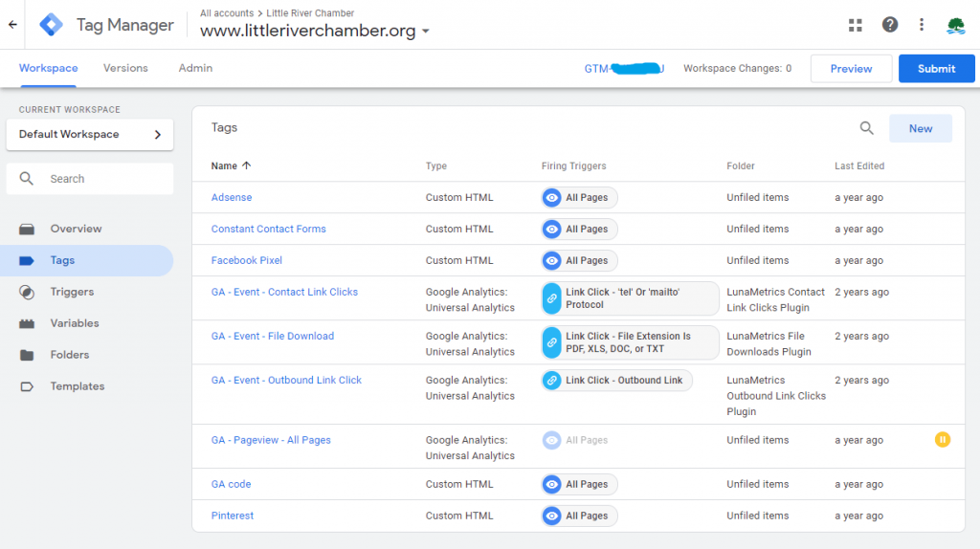Click the blue Submit button

936,69
